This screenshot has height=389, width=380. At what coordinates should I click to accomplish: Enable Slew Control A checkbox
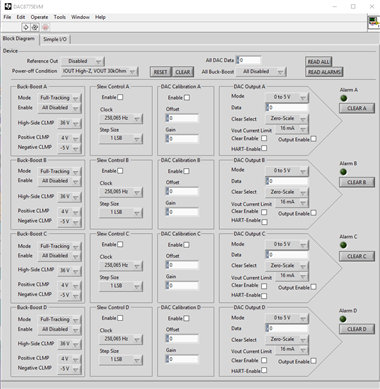[120, 97]
